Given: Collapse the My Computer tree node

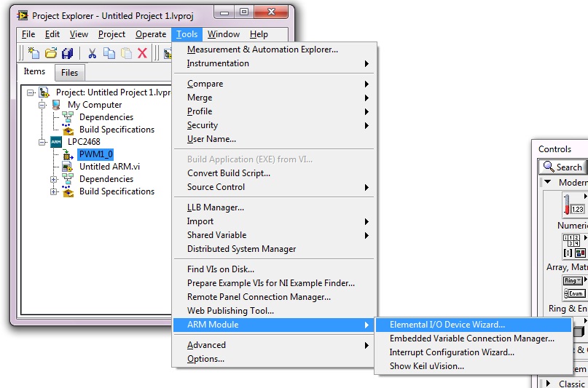Looking at the screenshot, I should click(x=42, y=105).
